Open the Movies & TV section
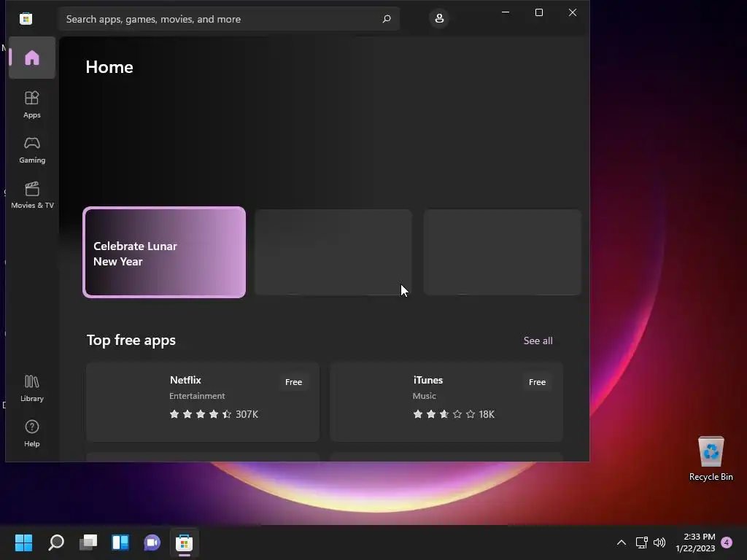The height and width of the screenshot is (560, 747). (32, 195)
